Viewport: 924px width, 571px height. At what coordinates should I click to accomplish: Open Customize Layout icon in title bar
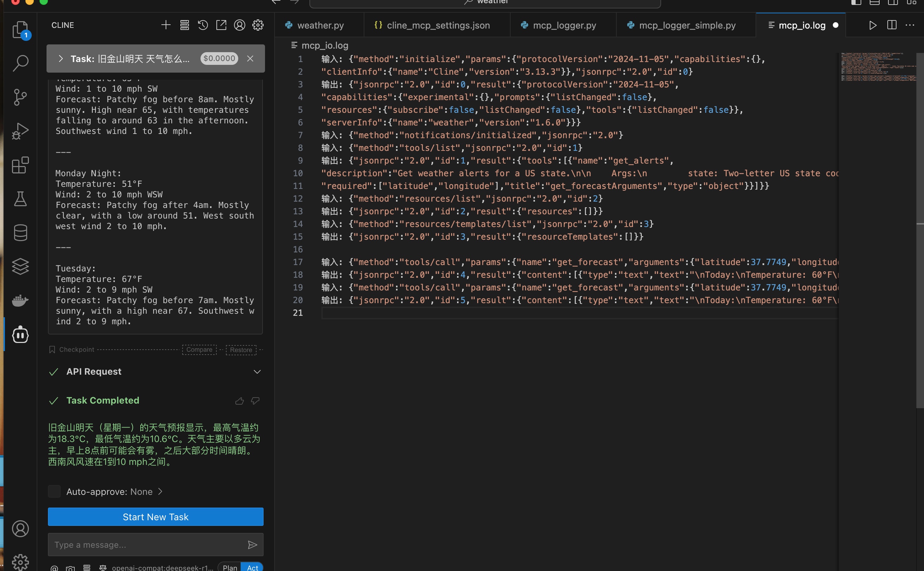click(x=912, y=2)
